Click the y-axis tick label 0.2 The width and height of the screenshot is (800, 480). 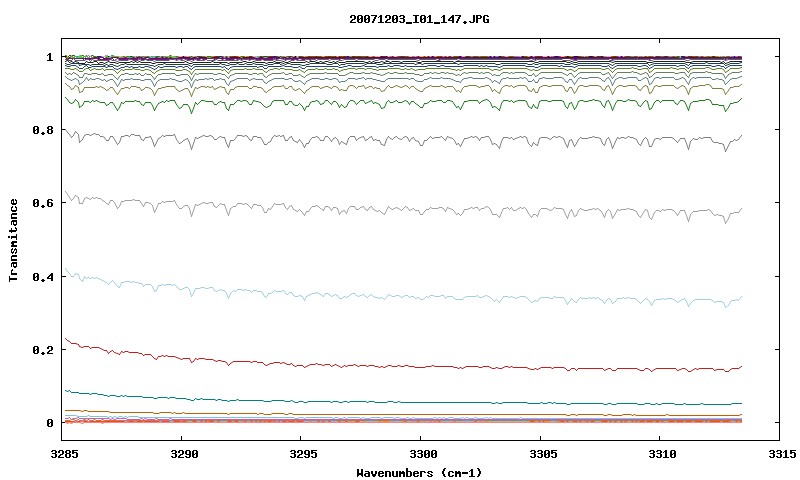tap(43, 350)
